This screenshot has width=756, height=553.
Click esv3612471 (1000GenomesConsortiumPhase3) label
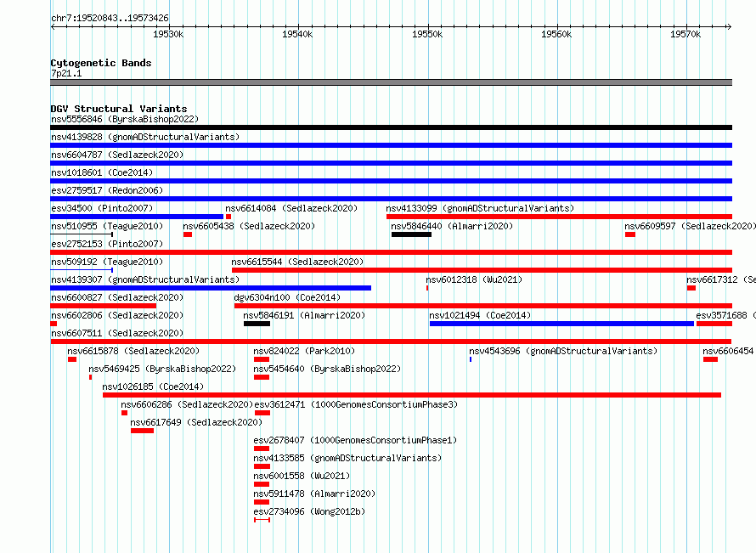tap(356, 404)
